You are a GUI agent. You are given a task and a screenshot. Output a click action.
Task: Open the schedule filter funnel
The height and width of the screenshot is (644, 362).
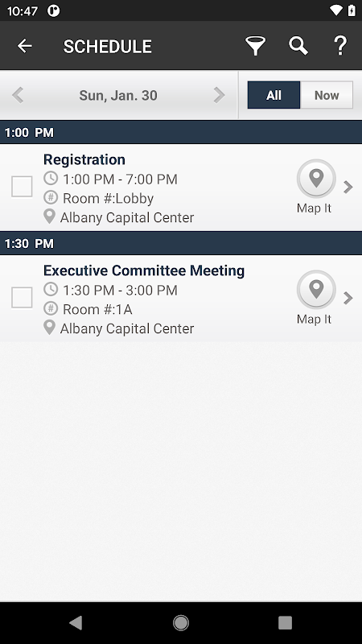(x=255, y=46)
